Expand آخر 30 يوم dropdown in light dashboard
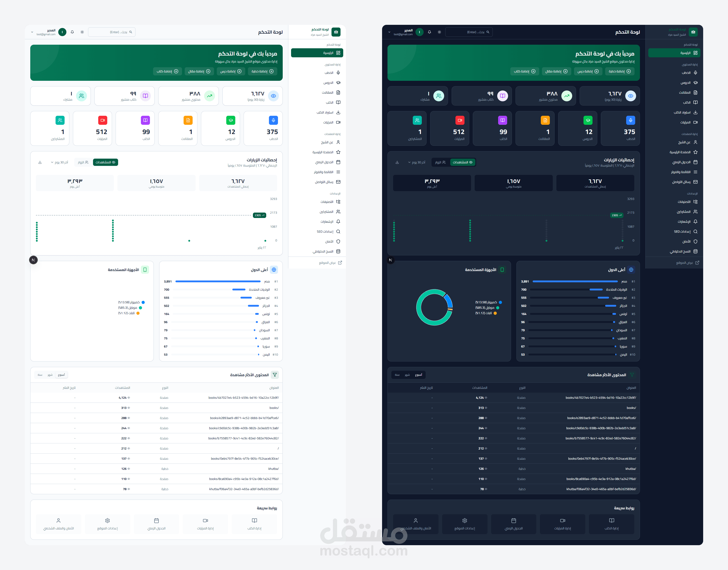Screen dimensions: 728x570 (x=59, y=162)
